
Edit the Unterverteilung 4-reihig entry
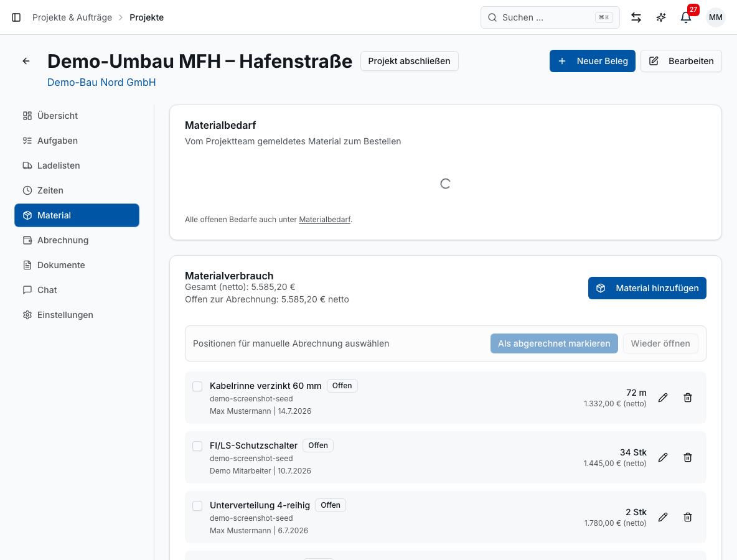tap(663, 517)
